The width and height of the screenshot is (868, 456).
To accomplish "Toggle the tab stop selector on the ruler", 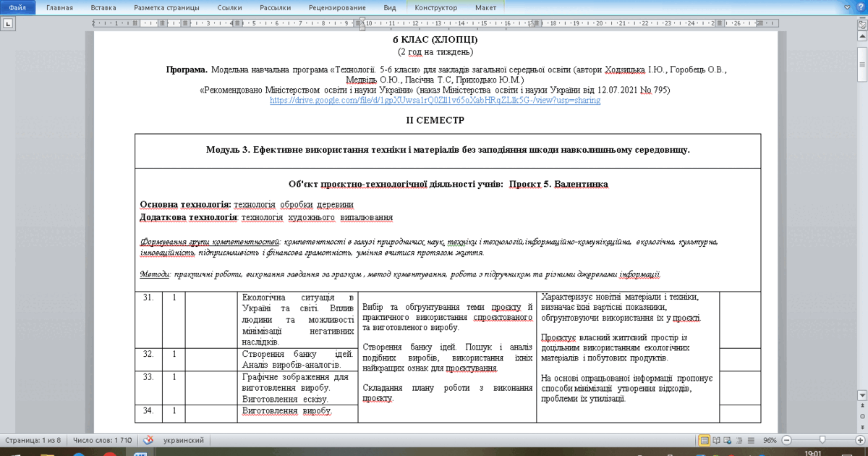I will click(x=9, y=24).
